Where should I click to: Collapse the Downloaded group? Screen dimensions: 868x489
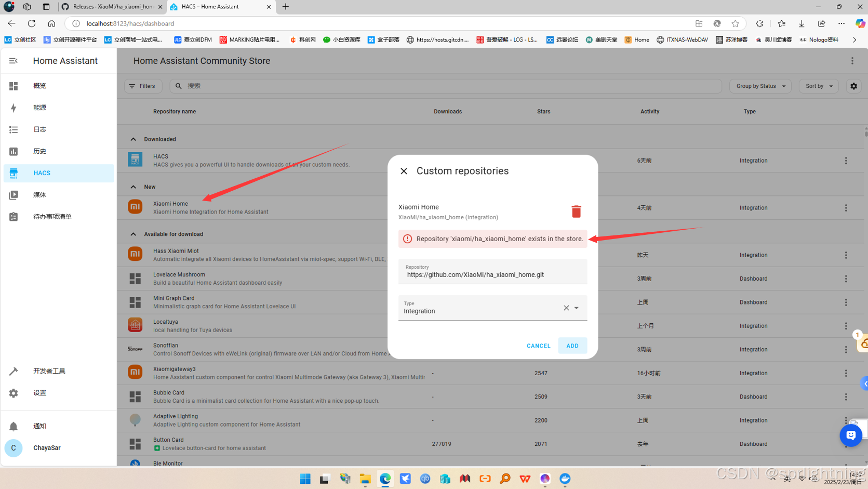(133, 139)
